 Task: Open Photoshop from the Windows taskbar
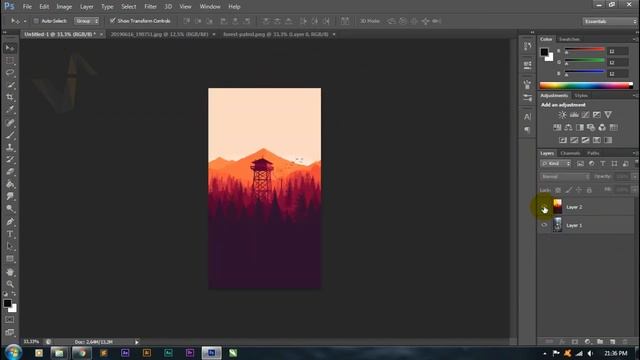point(211,353)
